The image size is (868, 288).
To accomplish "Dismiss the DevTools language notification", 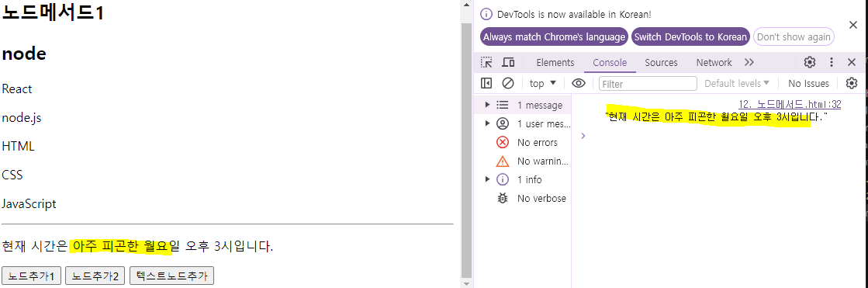I will pyautogui.click(x=853, y=25).
